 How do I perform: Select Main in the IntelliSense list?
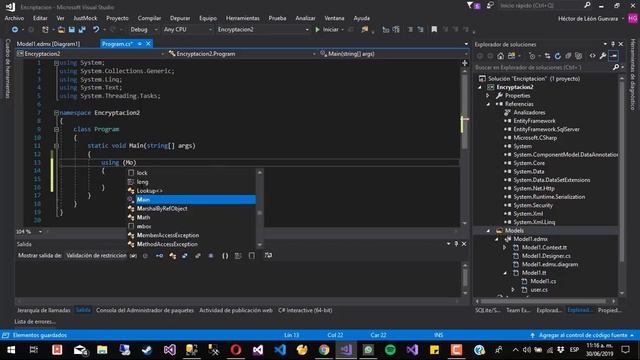click(191, 200)
